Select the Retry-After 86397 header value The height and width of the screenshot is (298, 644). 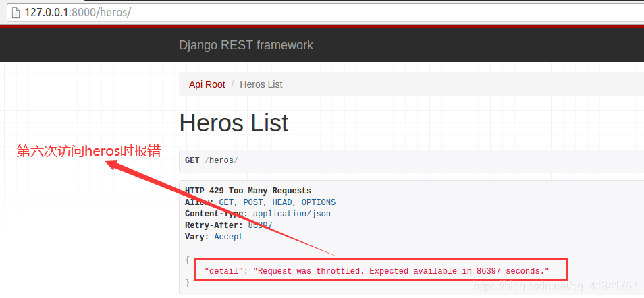tap(261, 225)
